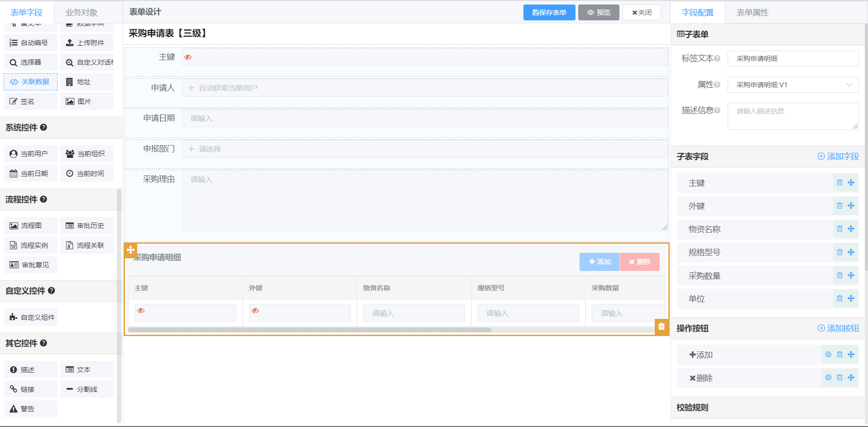Viewport: 868px width, 427px height.
Task: Open the 申报部门 请选择 selector
Action: [x=424, y=149]
